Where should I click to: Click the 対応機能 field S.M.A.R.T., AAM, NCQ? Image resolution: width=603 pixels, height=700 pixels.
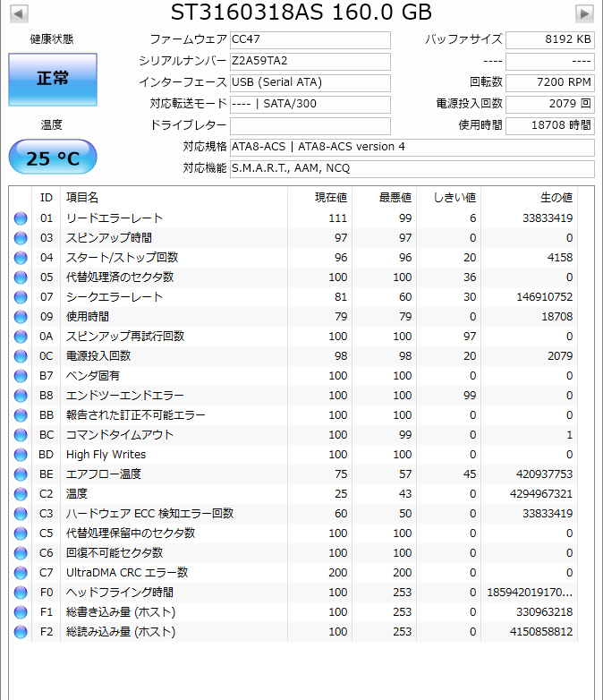click(412, 168)
